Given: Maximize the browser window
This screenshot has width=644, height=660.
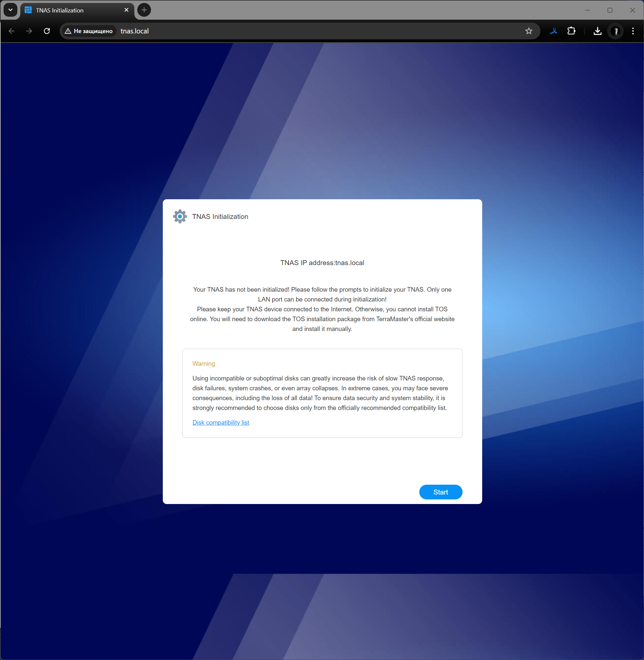Looking at the screenshot, I should [x=610, y=10].
